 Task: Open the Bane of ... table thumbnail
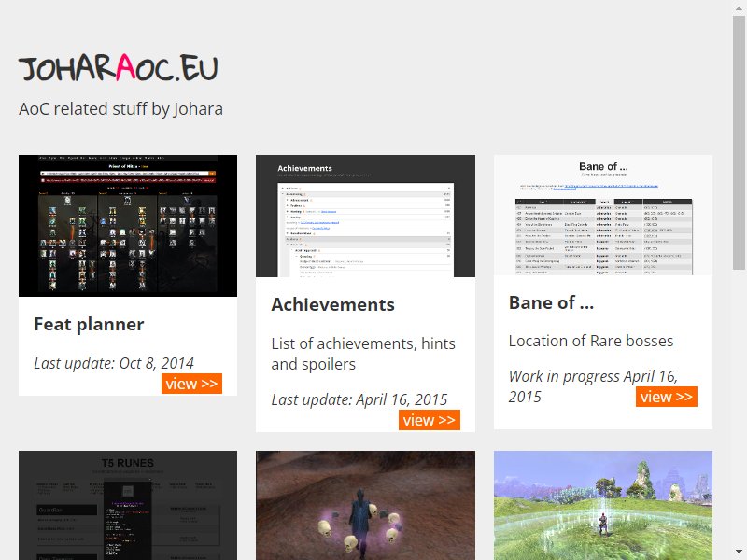tap(603, 215)
